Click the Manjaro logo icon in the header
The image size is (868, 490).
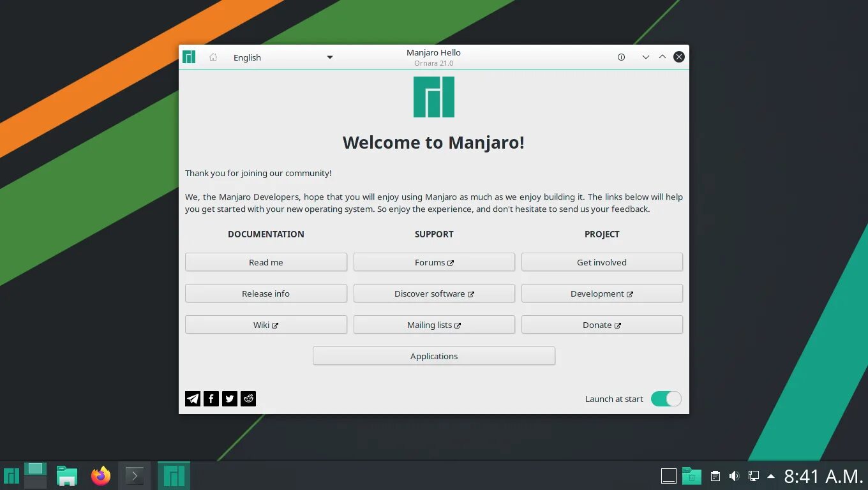[189, 57]
